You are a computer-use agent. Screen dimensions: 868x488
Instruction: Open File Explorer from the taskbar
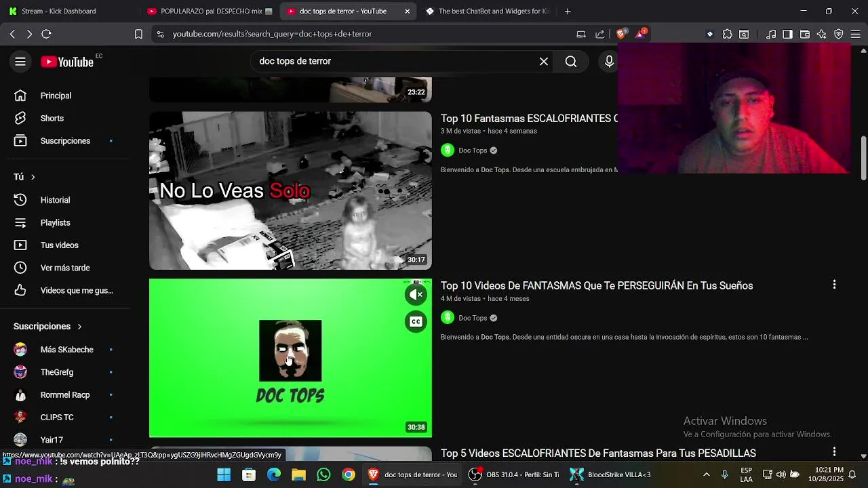coord(298,474)
